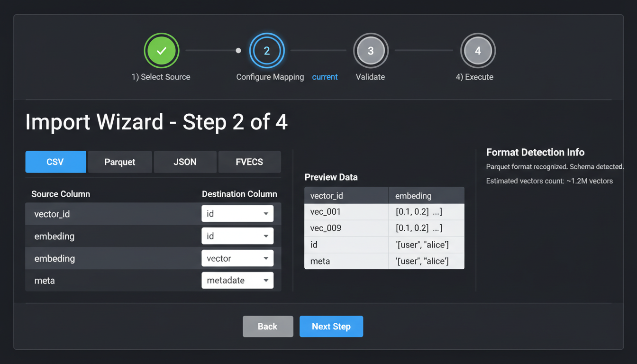Click the Next Step button

(x=331, y=326)
